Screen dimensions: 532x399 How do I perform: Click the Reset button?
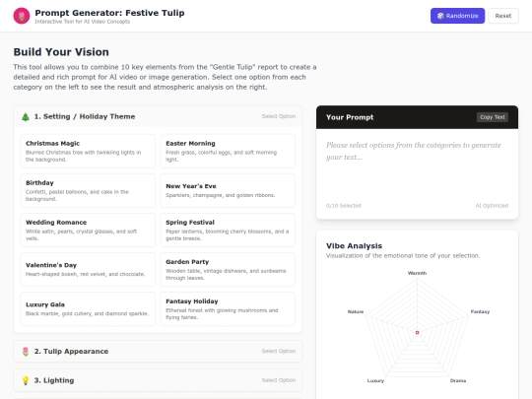[503, 16]
